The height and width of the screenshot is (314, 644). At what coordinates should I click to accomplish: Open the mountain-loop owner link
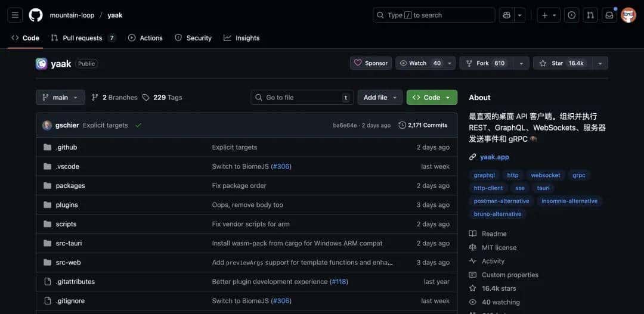click(72, 15)
